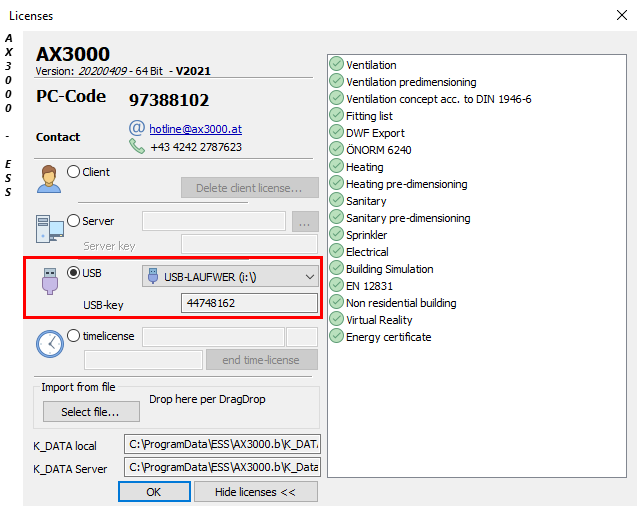Click the timelicense clock icon
Viewport: 638px width, 507px height.
point(50,344)
